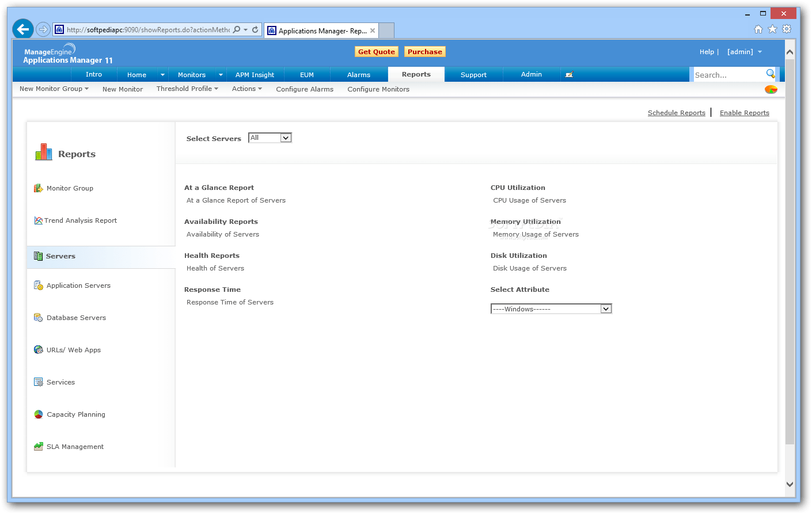Open the Trend Analysis Report icon
This screenshot has height=514, width=812.
click(x=38, y=220)
